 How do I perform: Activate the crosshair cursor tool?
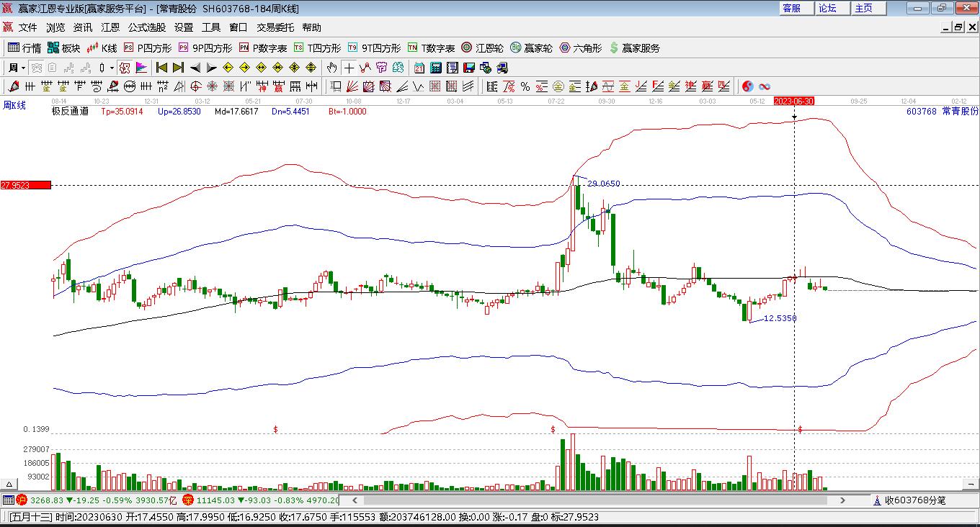tap(349, 68)
